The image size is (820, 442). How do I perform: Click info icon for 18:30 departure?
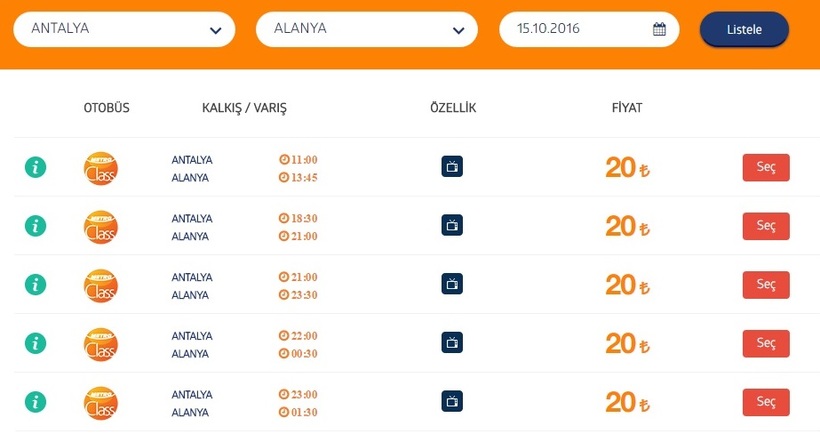click(36, 226)
